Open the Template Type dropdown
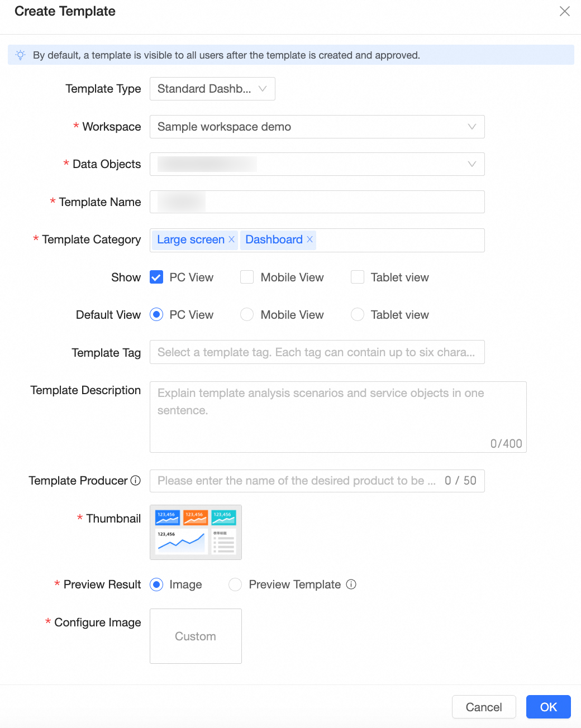This screenshot has width=581, height=728. tap(212, 89)
